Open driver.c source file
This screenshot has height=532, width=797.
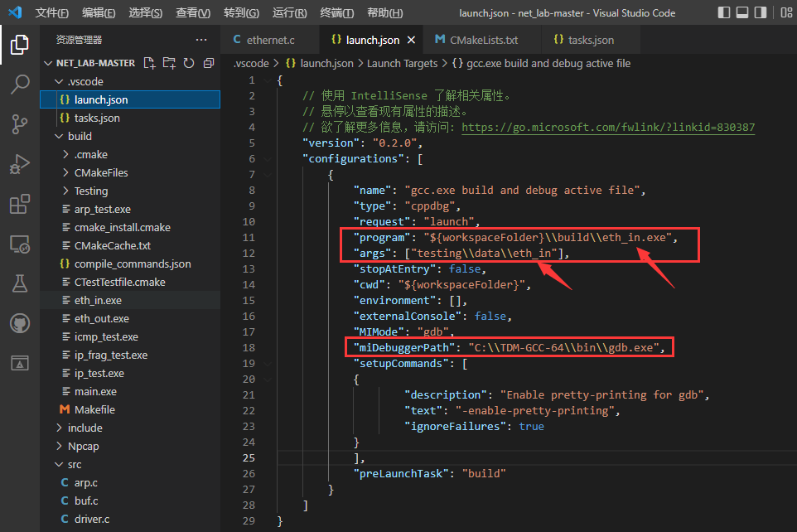pos(130,520)
